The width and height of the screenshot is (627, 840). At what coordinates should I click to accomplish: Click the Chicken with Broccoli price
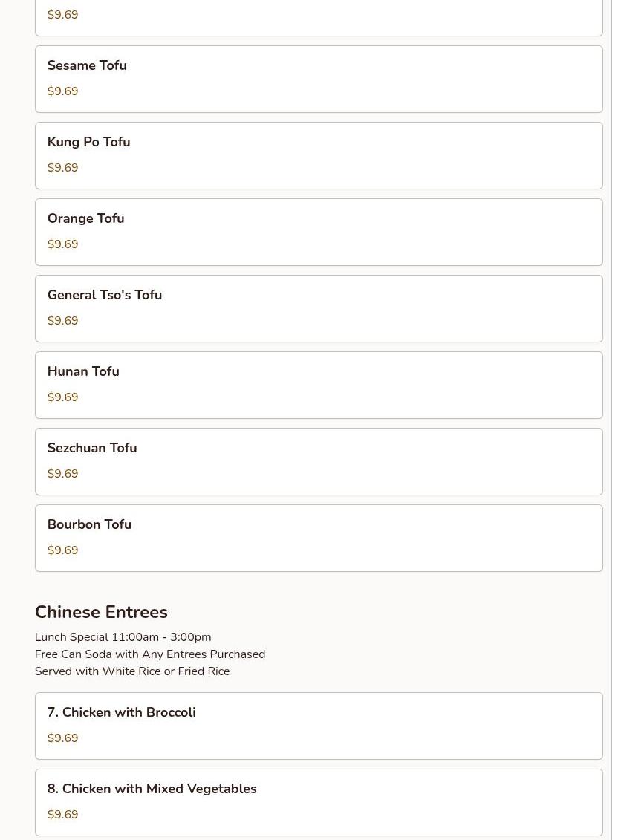click(x=62, y=738)
